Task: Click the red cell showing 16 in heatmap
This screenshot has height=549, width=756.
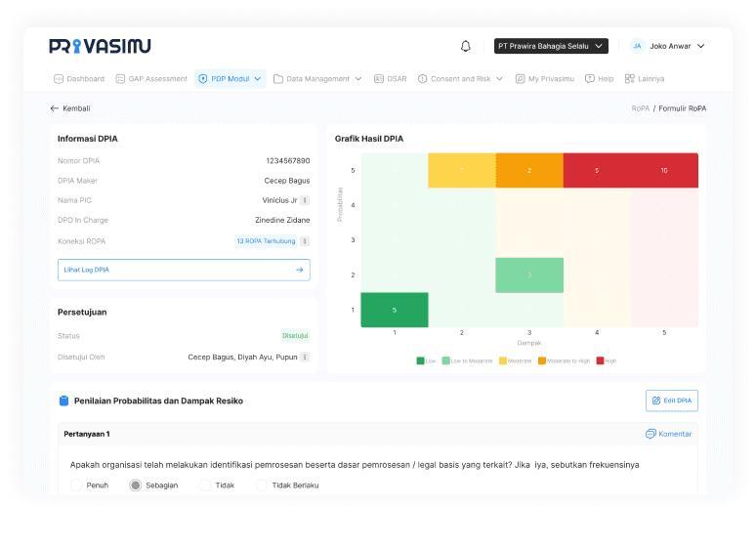Action: (664, 170)
